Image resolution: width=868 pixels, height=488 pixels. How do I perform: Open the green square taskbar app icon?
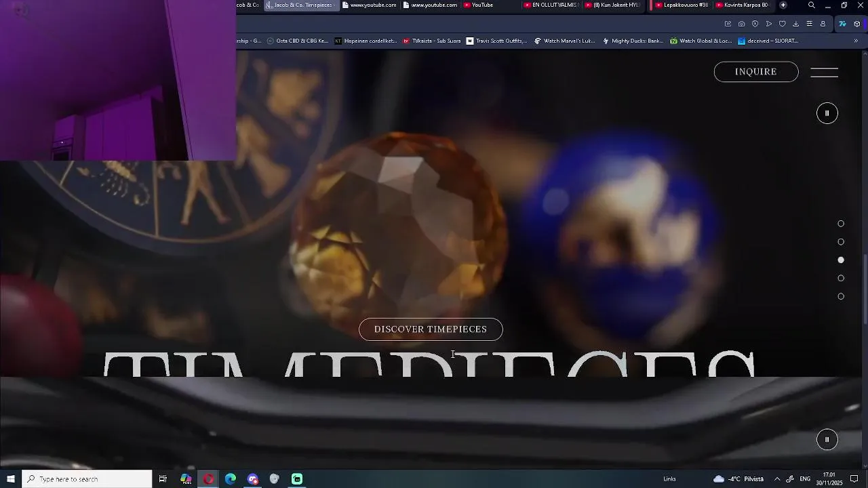pyautogui.click(x=297, y=479)
